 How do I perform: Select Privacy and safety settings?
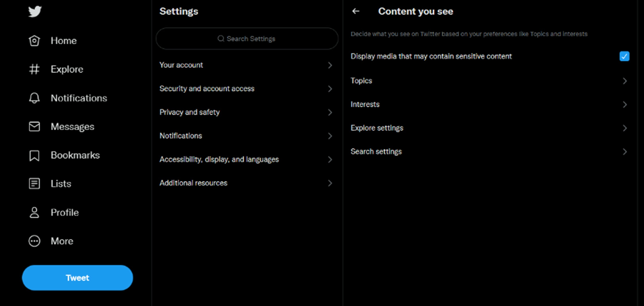tap(247, 112)
